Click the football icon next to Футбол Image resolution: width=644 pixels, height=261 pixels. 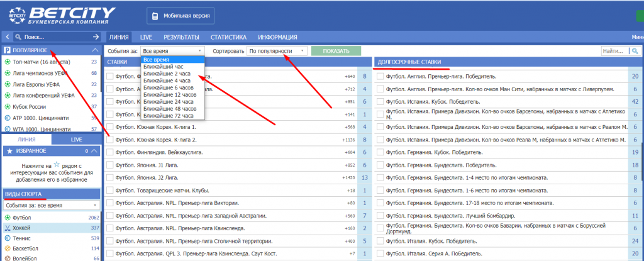click(8, 218)
